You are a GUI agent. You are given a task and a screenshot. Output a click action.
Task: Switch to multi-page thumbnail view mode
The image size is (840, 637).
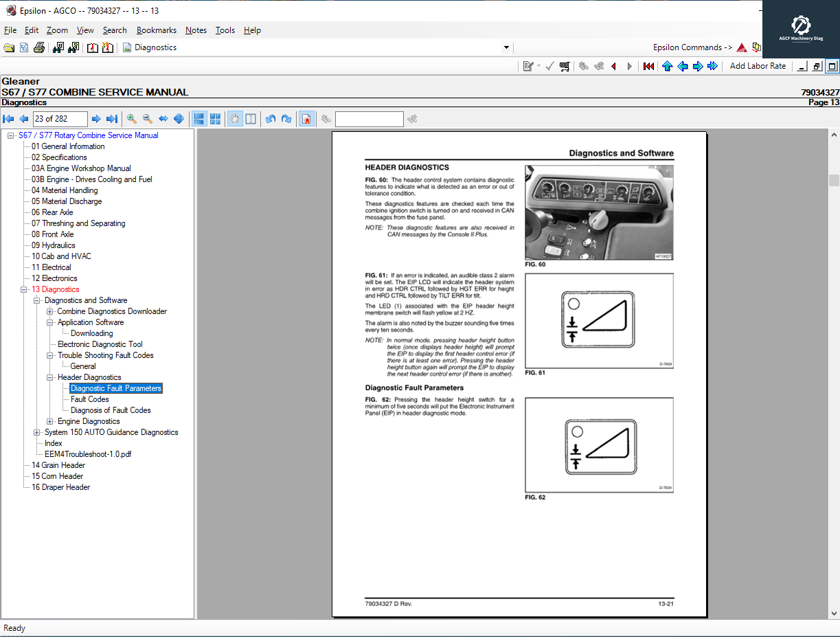(x=215, y=119)
